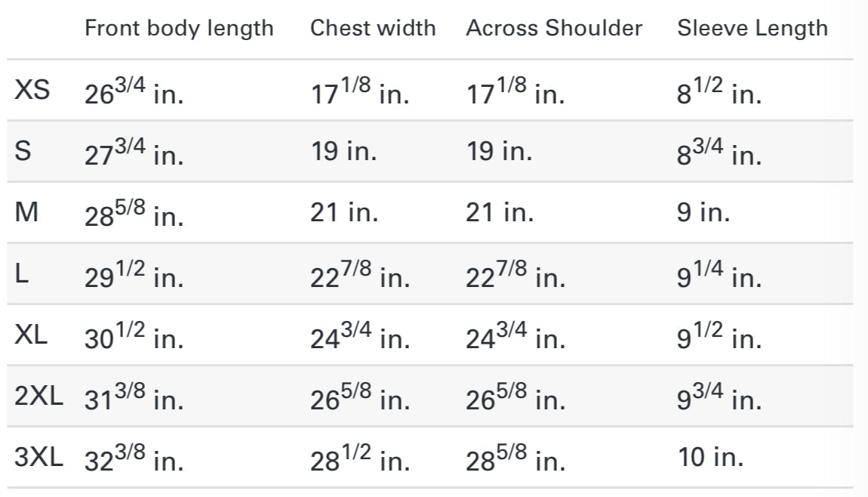Click M sleeve length 9 in. cell
The image size is (868, 497).
pos(703,212)
